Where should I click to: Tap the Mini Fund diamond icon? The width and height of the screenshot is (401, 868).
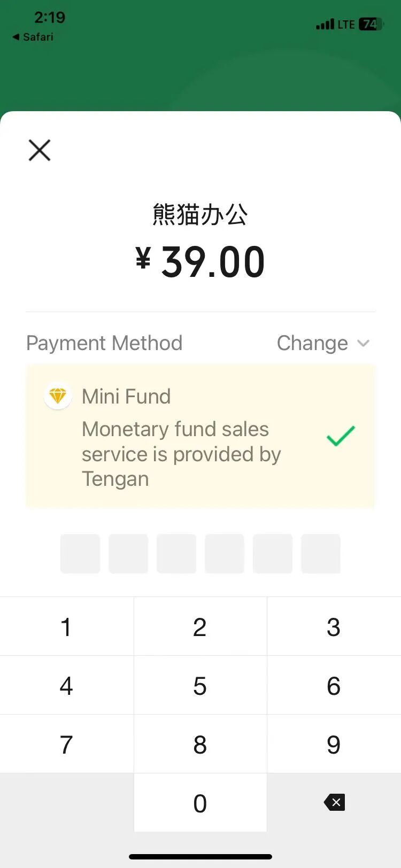click(x=58, y=396)
